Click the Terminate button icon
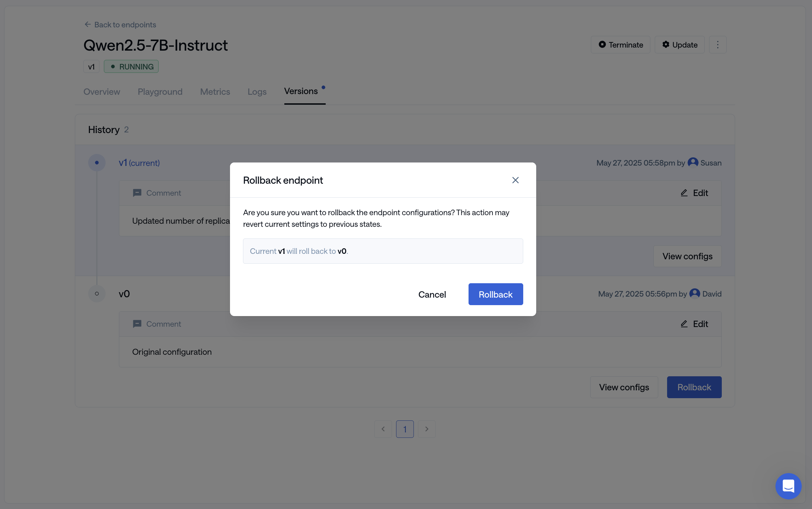812x509 pixels. click(602, 44)
